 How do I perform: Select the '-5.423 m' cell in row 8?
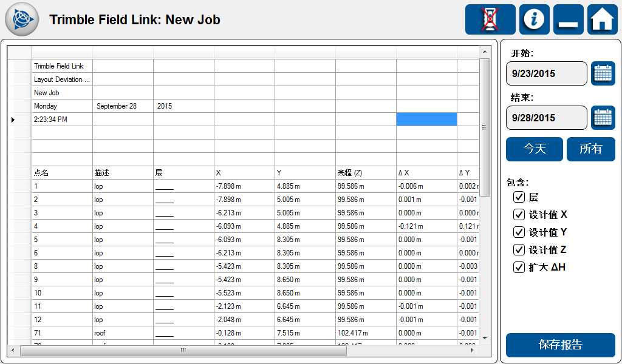point(244,266)
